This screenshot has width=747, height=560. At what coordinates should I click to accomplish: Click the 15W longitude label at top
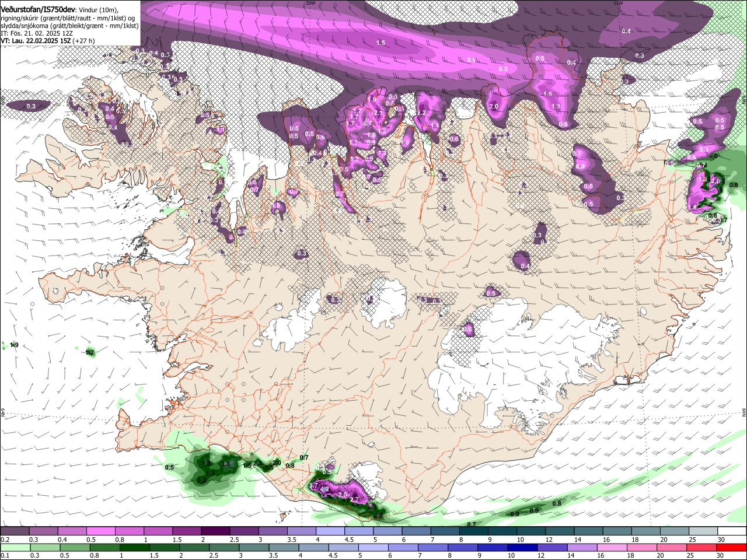619,3
